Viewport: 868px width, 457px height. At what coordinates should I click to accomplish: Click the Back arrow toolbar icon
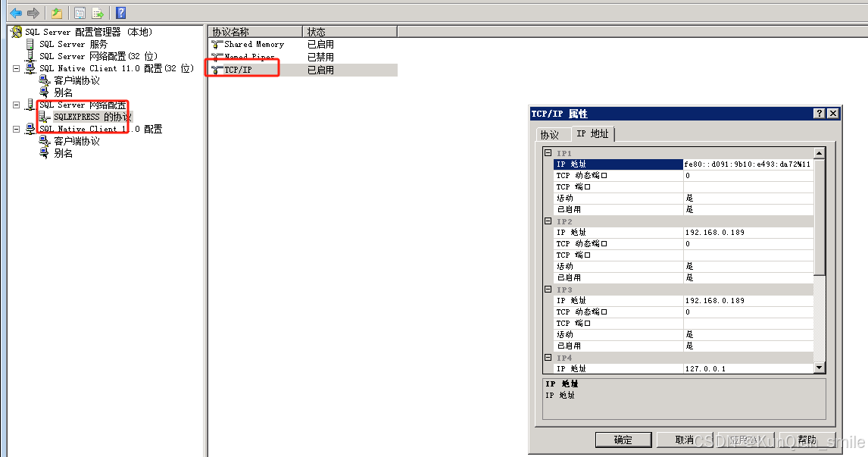16,13
